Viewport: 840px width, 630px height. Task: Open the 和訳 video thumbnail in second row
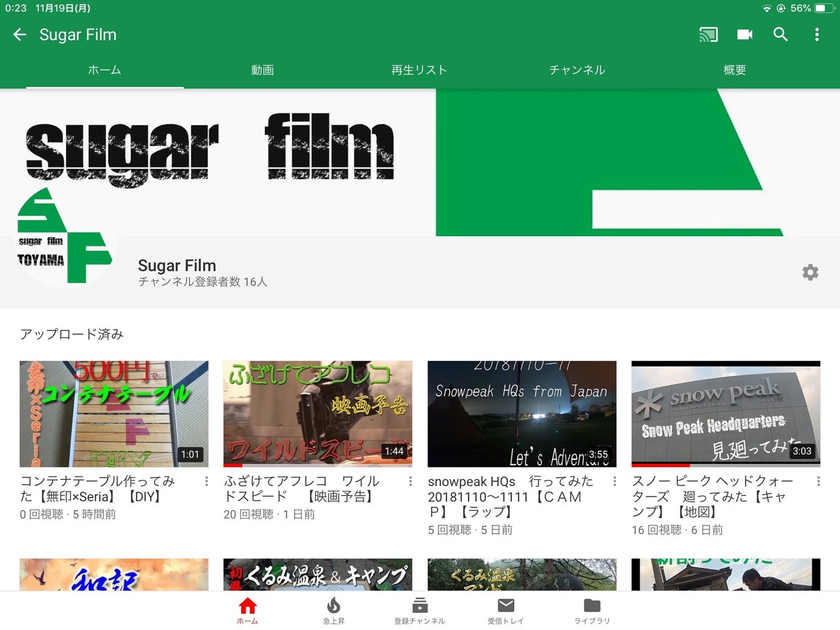(x=114, y=575)
